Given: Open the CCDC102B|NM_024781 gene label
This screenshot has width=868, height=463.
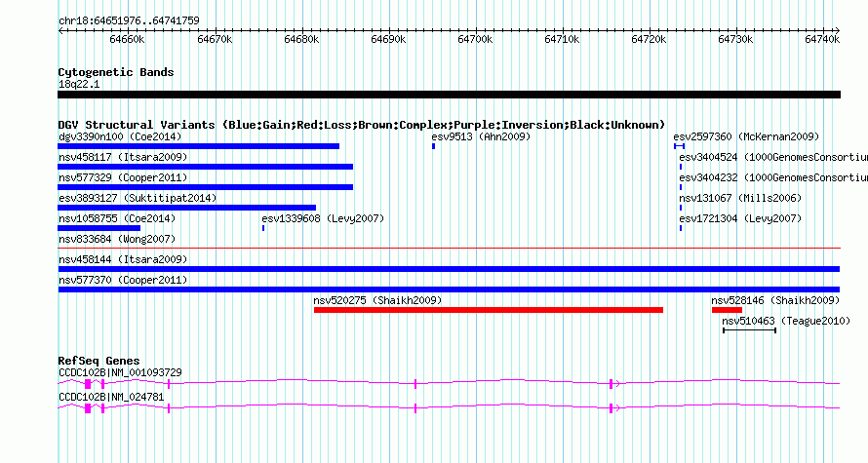Looking at the screenshot, I should tap(111, 397).
